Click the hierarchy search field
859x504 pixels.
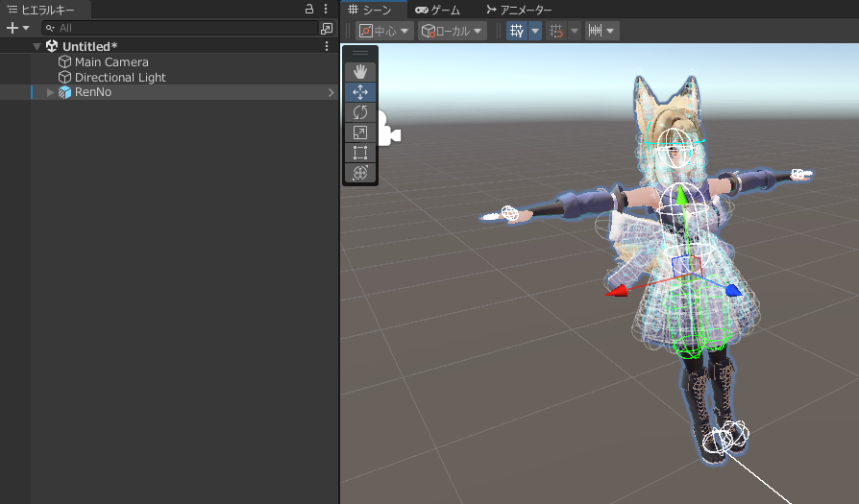[183, 29]
